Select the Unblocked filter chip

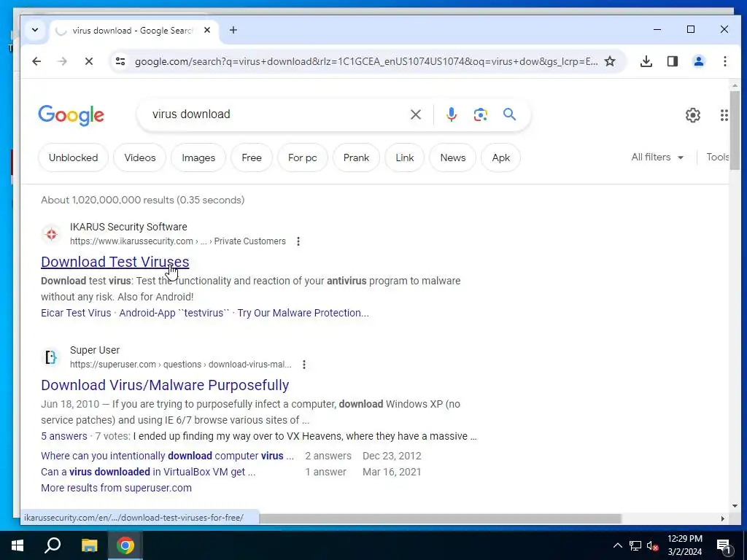[73, 157]
